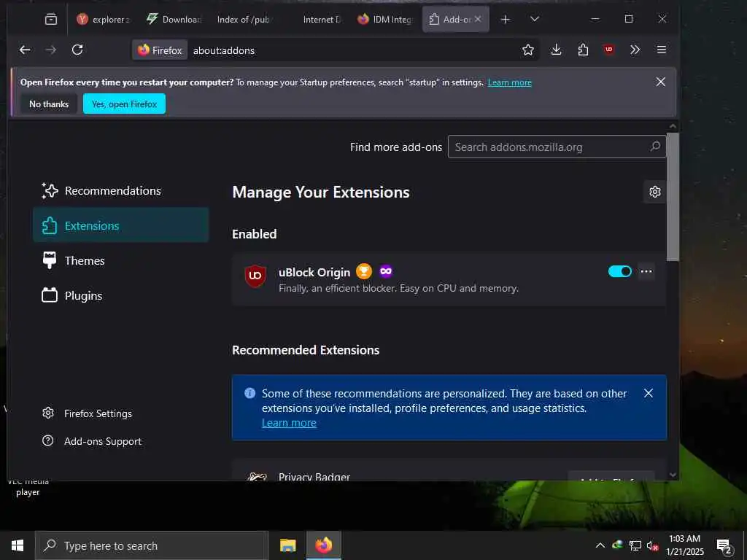Viewport: 747px width, 560px height.
Task: Follow Learn more link in recommendations notice
Action: point(289,423)
